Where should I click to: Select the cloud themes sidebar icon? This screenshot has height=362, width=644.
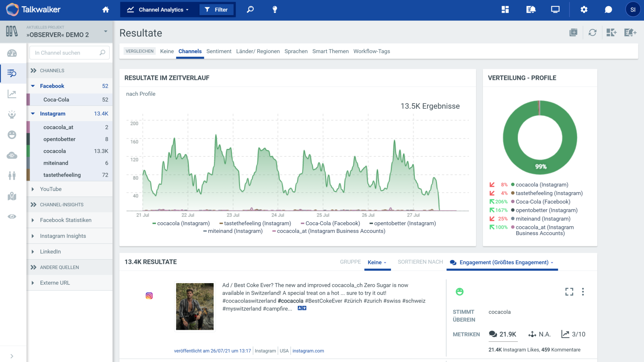pyautogui.click(x=12, y=155)
